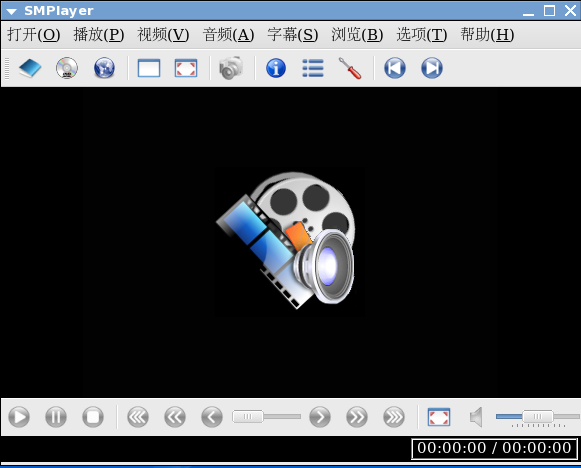The height and width of the screenshot is (468, 581).
Task: Toggle compact mode window icon in toolbar
Action: coord(149,68)
